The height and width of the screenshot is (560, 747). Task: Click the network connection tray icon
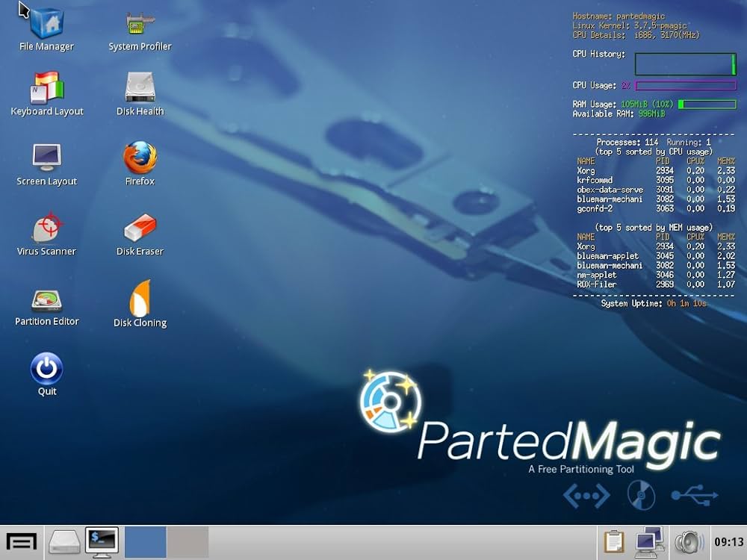pyautogui.click(x=650, y=542)
